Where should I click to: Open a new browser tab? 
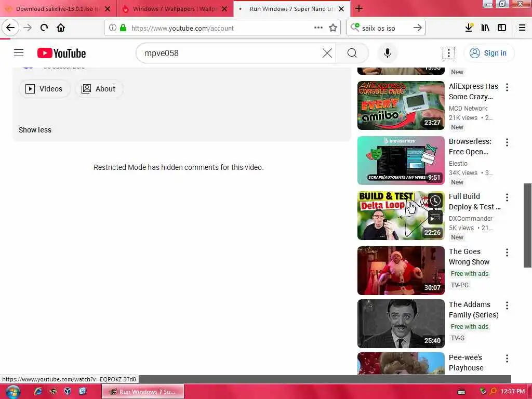pyautogui.click(x=358, y=8)
